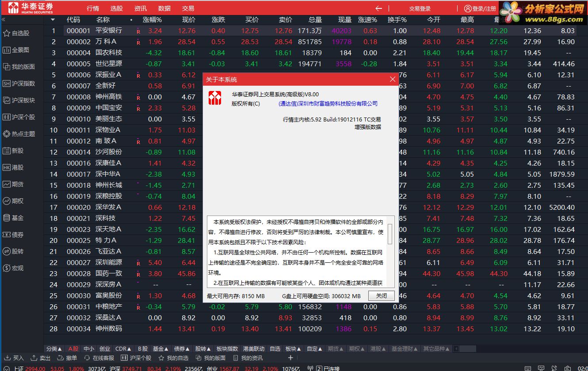Open 行情 menu in top bar
Viewport: 588px width, 371px height.
click(x=93, y=8)
